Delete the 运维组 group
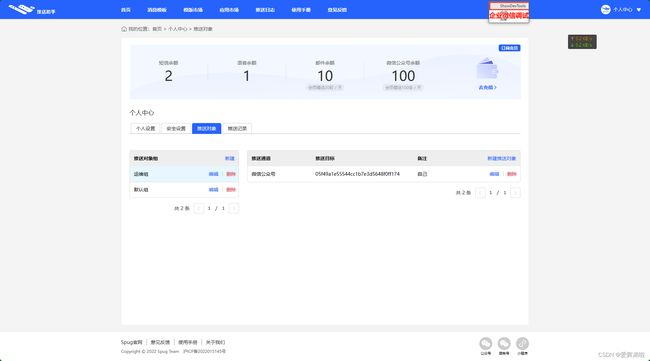The image size is (650, 361). coord(231,174)
